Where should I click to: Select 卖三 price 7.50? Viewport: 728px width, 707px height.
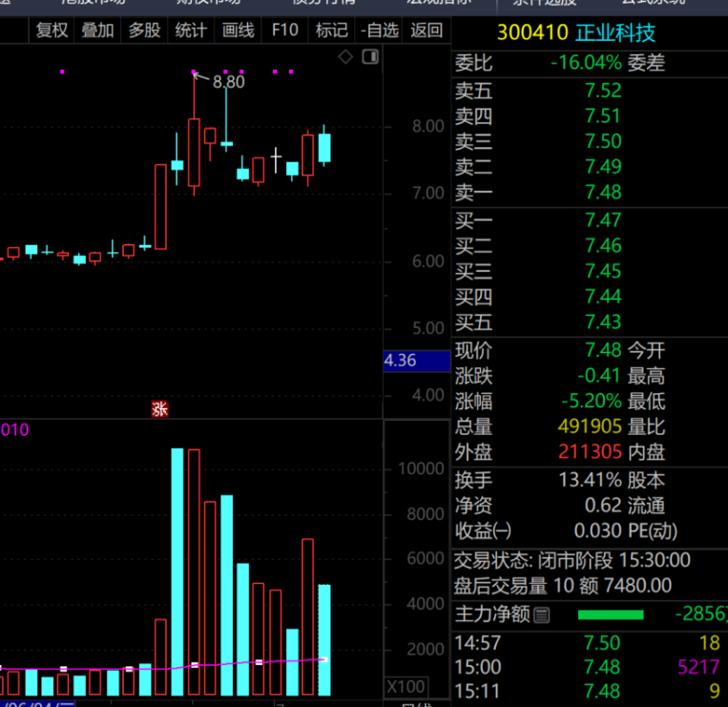coord(603,141)
